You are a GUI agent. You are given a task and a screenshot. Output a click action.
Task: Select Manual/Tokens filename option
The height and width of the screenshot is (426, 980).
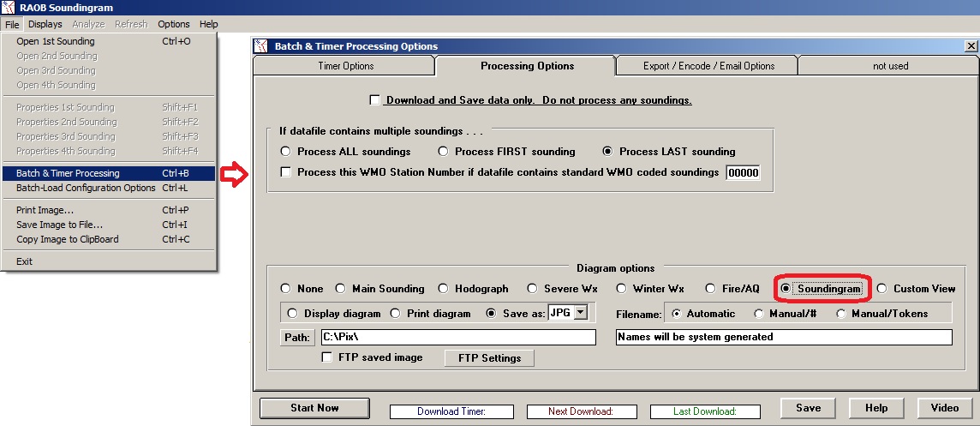point(841,314)
